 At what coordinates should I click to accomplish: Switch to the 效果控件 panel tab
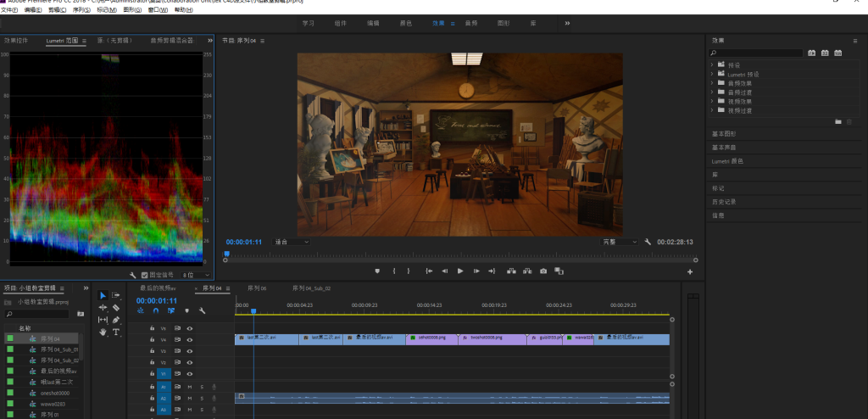click(16, 41)
